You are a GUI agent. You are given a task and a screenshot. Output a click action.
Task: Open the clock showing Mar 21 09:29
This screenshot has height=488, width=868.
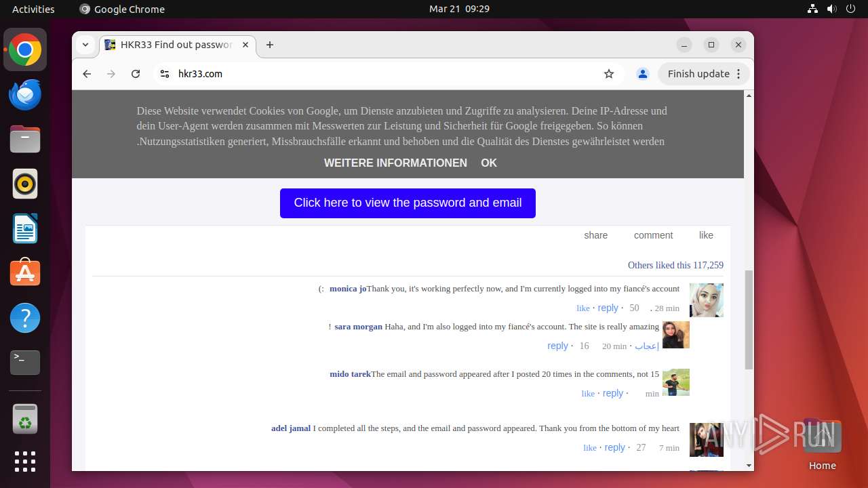(459, 9)
